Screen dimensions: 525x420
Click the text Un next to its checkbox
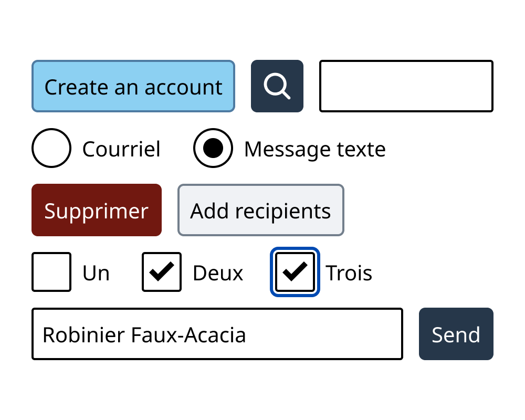96,272
